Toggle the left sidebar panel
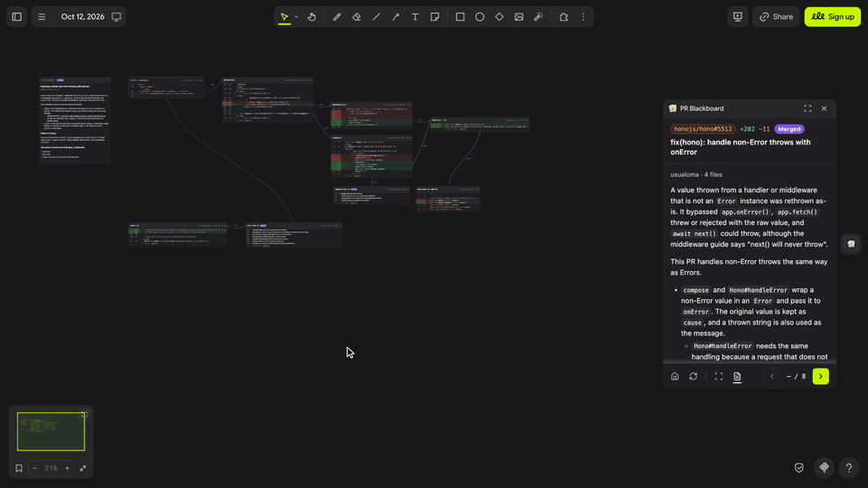868x488 pixels. point(16,16)
